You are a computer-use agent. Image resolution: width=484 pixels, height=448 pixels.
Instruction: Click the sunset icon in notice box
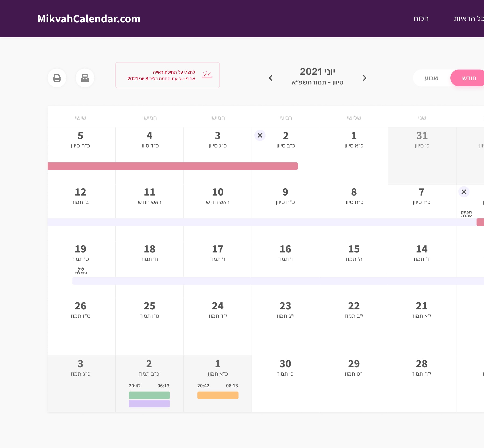pyautogui.click(x=207, y=75)
